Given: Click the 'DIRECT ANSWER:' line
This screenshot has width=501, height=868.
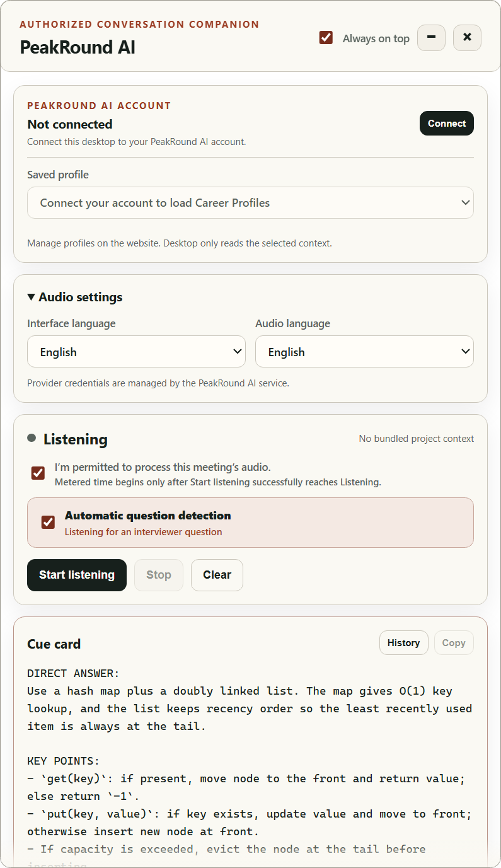Looking at the screenshot, I should point(73,674).
